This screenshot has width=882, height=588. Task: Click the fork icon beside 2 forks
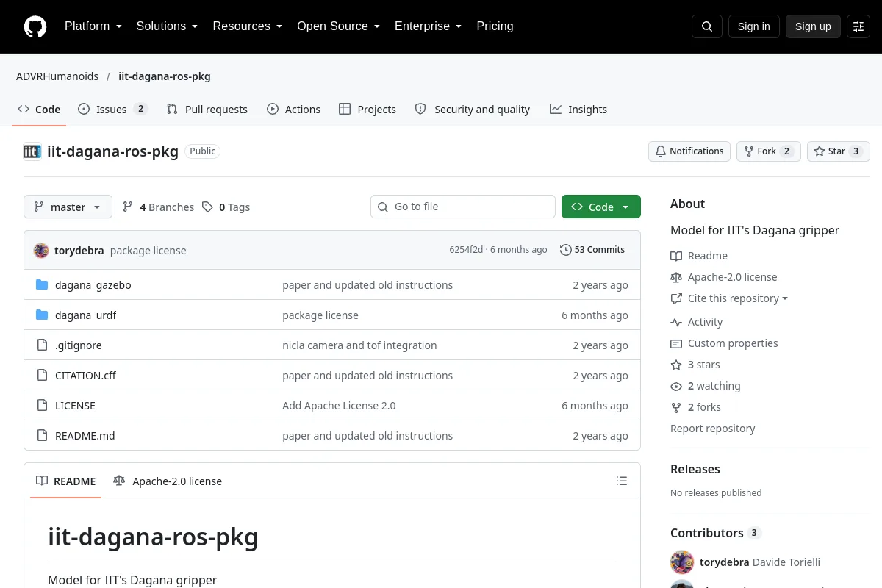coord(676,407)
